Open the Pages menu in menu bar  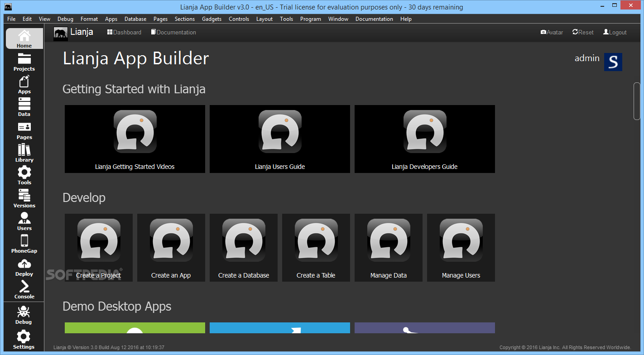(160, 19)
